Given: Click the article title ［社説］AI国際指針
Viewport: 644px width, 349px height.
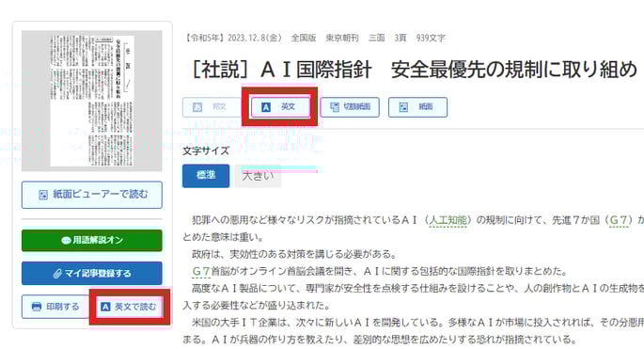Looking at the screenshot, I should click(x=414, y=69).
